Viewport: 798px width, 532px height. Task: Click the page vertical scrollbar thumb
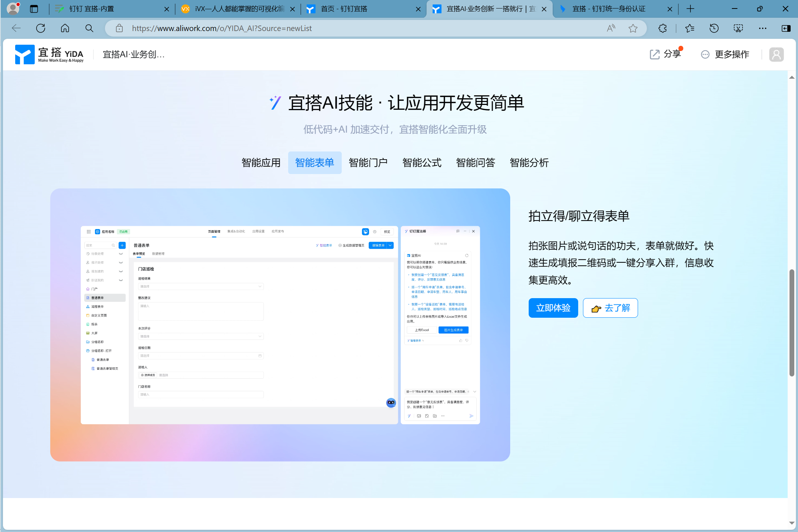[791, 323]
